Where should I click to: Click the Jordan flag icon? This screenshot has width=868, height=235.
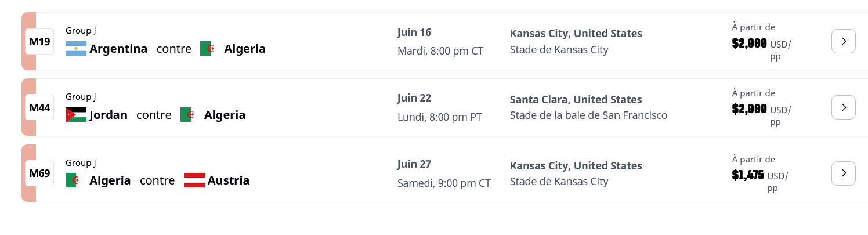[76, 115]
